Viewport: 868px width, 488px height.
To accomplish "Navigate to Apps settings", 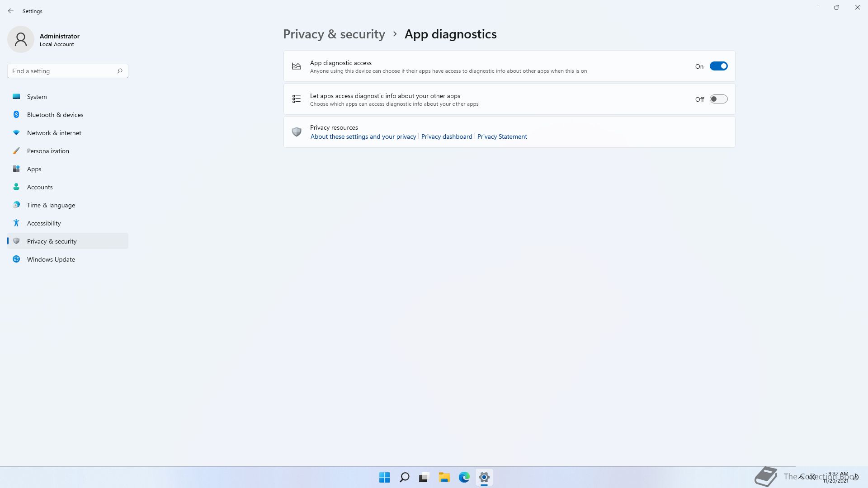I will pyautogui.click(x=68, y=169).
